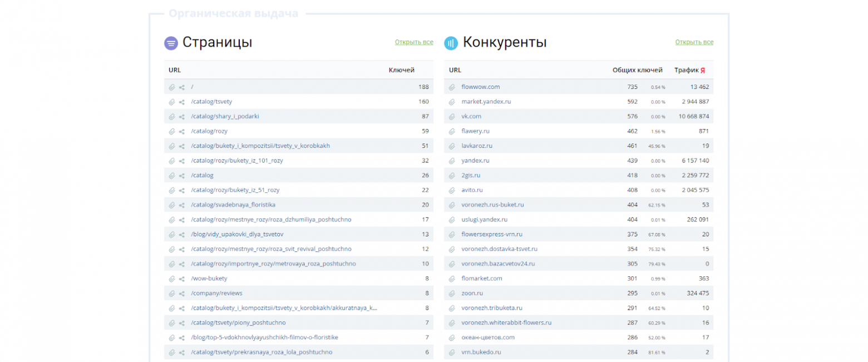Screen dimensions: 868x362
Task: Click the paperclip icon beside flowwow.com
Action: [452, 87]
